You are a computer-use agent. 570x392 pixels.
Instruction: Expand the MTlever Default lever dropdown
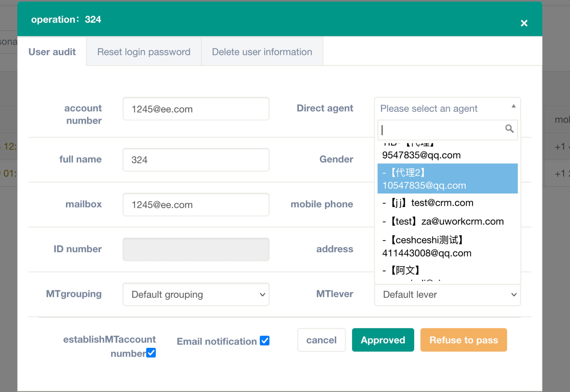(447, 294)
